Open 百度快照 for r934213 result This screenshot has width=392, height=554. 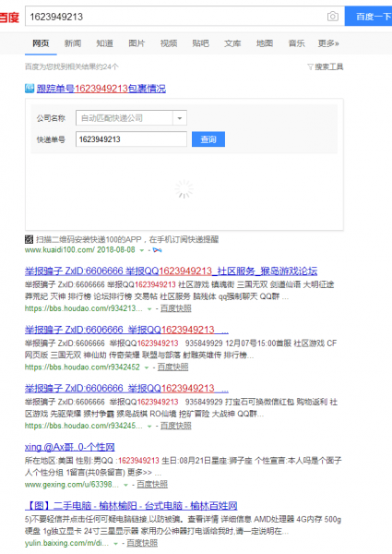point(176,308)
